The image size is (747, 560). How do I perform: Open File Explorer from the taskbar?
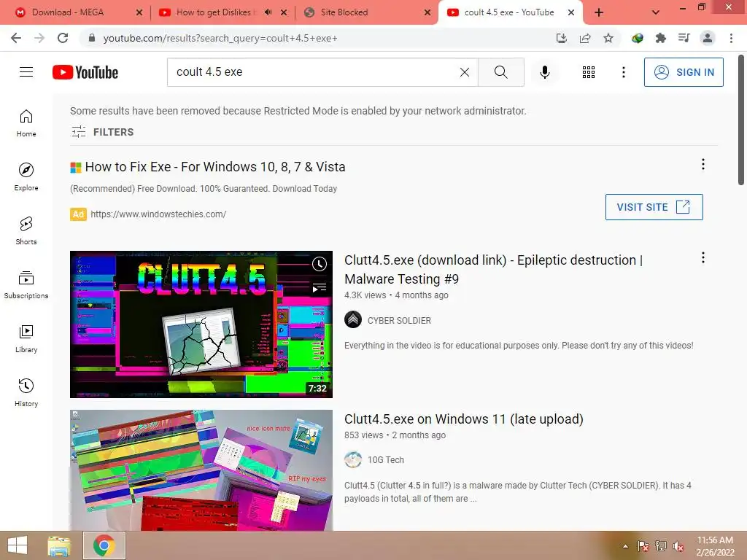tap(59, 545)
